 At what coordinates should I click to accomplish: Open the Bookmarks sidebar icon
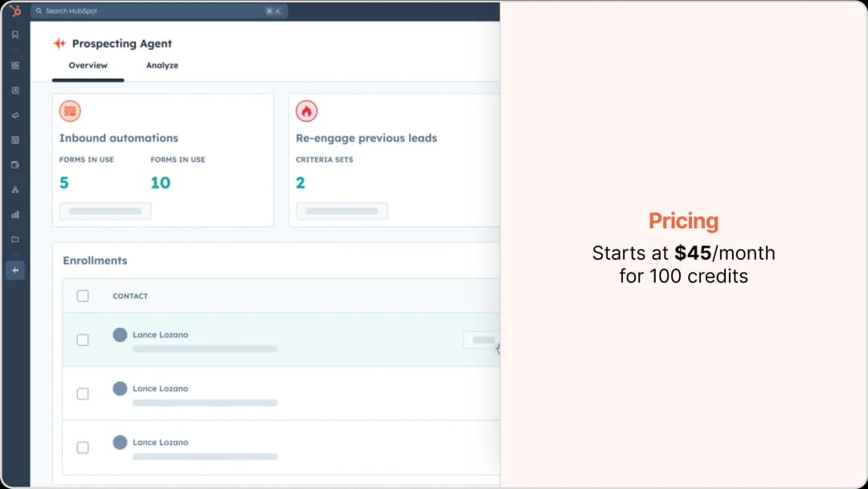(15, 35)
